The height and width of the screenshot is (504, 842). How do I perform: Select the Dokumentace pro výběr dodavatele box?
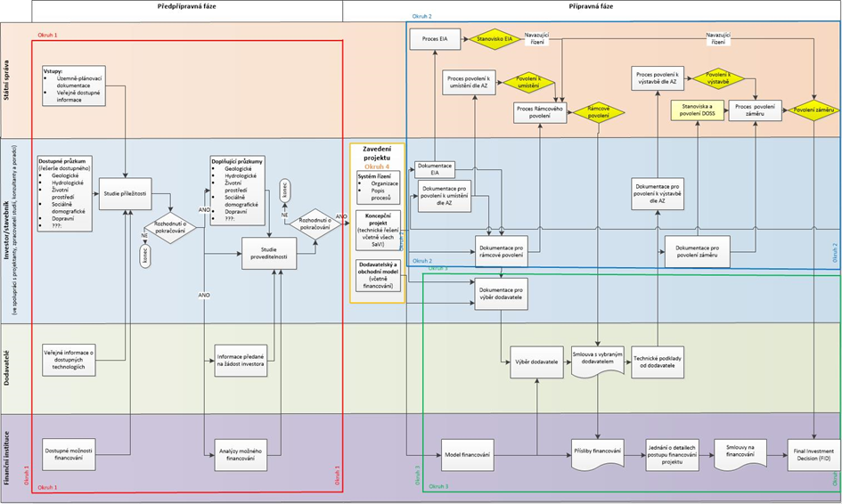coord(501,294)
